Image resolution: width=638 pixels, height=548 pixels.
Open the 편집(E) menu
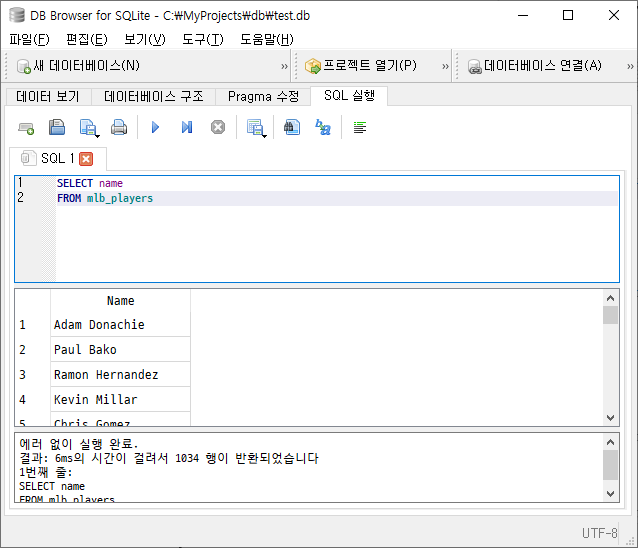tap(87, 39)
